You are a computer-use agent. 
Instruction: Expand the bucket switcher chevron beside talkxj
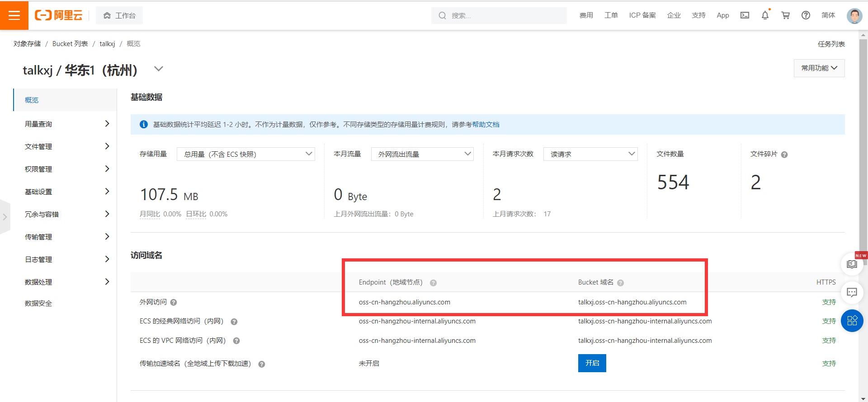tap(158, 69)
